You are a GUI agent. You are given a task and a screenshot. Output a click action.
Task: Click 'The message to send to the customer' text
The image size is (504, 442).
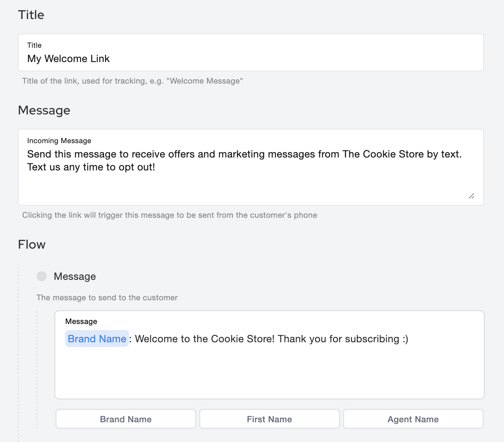tap(107, 298)
